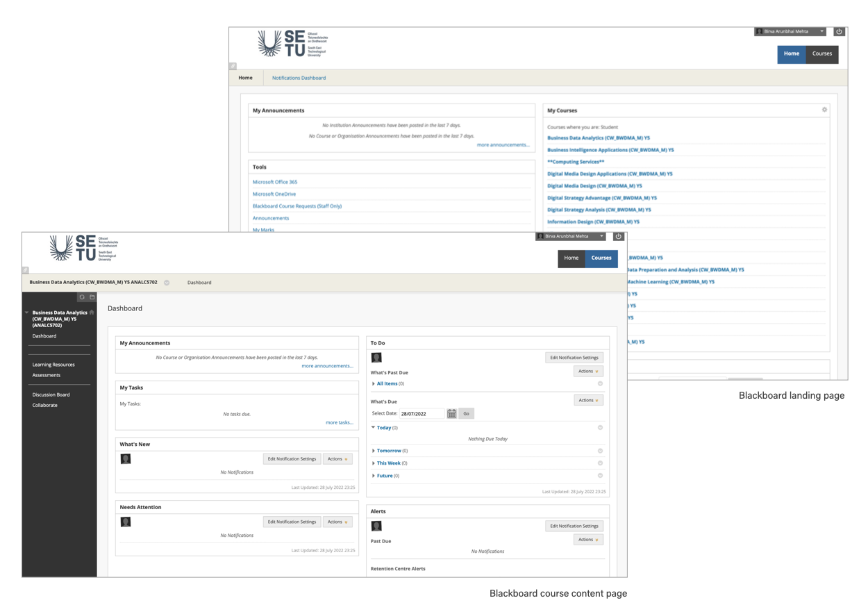Expand the Tomorrow section

tap(374, 451)
